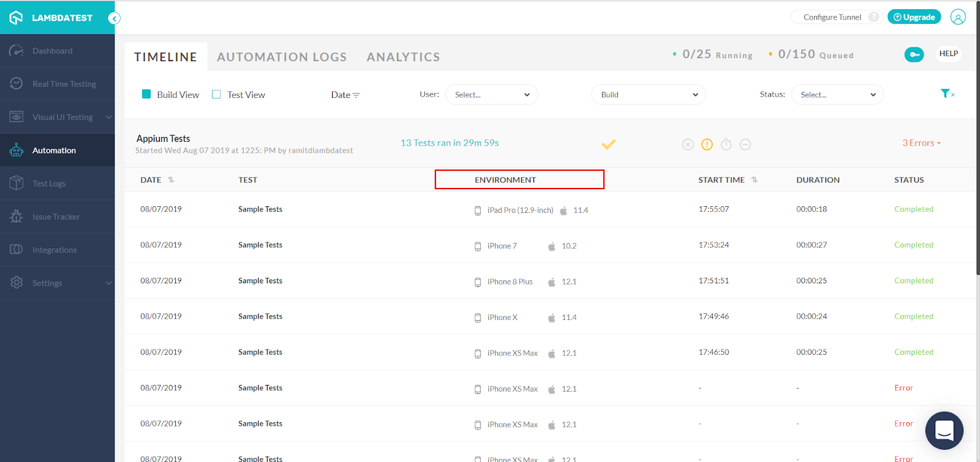The width and height of the screenshot is (980, 462).
Task: Open the Status select dropdown
Action: point(837,95)
